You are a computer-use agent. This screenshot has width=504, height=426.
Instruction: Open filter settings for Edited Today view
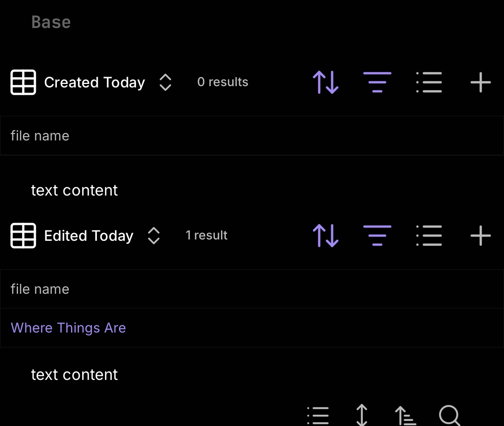click(x=377, y=236)
